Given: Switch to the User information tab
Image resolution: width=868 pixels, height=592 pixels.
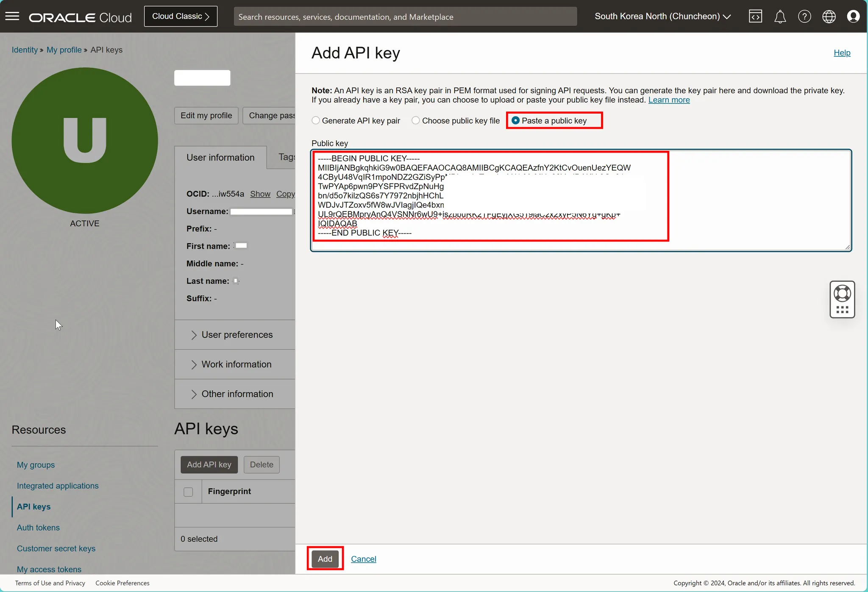Looking at the screenshot, I should (x=220, y=158).
